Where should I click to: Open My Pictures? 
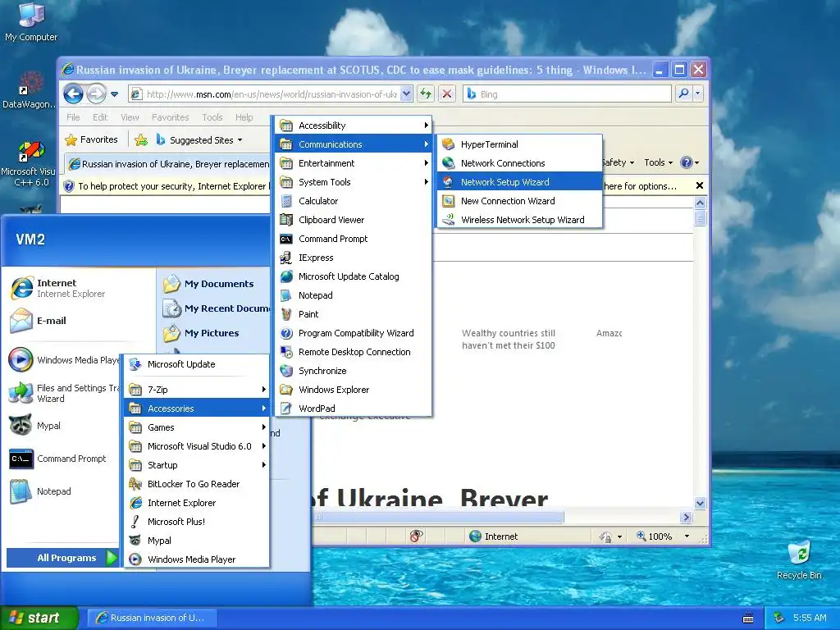pyautogui.click(x=216, y=333)
